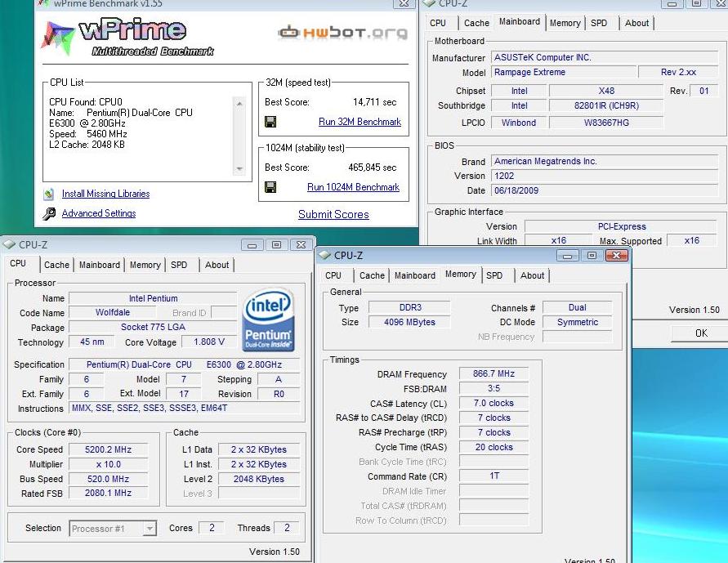Open the CPU tab in the Memory window
Screen dimensions: 728x563
click(x=333, y=275)
